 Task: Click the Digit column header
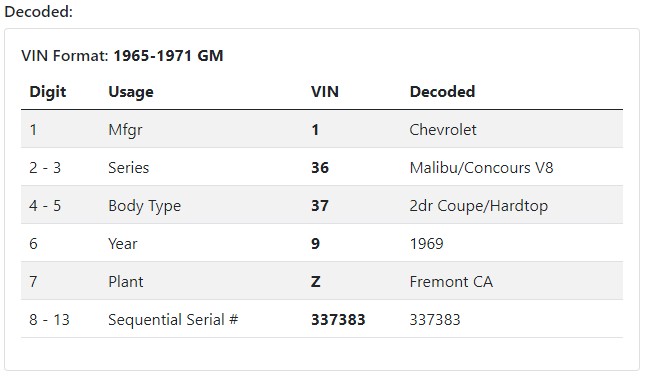[48, 92]
